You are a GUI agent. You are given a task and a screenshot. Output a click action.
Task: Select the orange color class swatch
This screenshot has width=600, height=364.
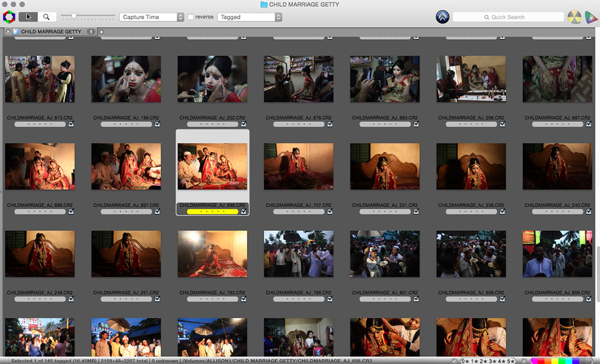pyautogui.click(x=548, y=361)
